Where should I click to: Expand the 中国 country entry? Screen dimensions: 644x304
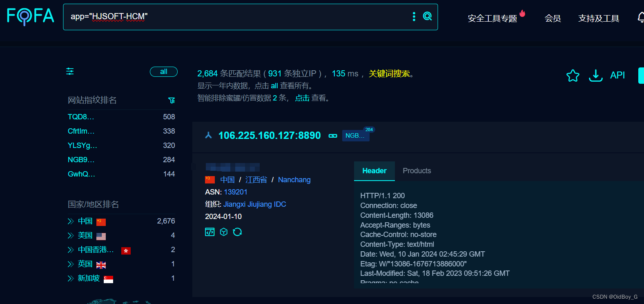point(70,221)
